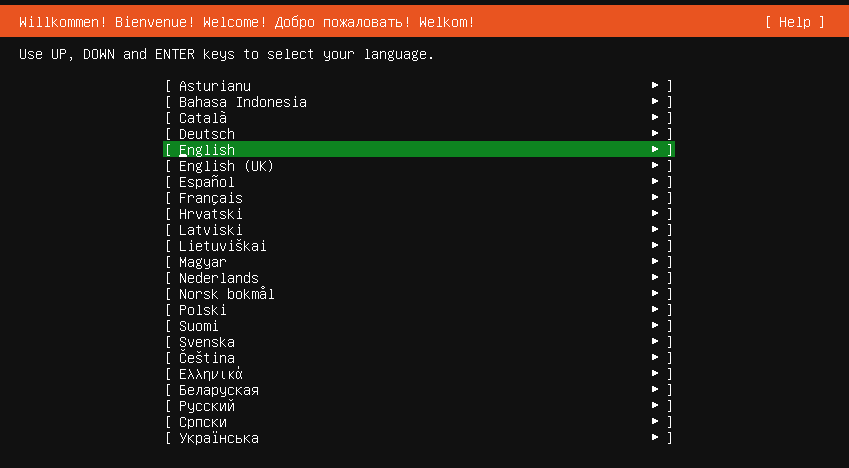Viewport: 849px width, 468px height.
Task: Click the arrow icon beside Deutsch
Action: tap(655, 133)
